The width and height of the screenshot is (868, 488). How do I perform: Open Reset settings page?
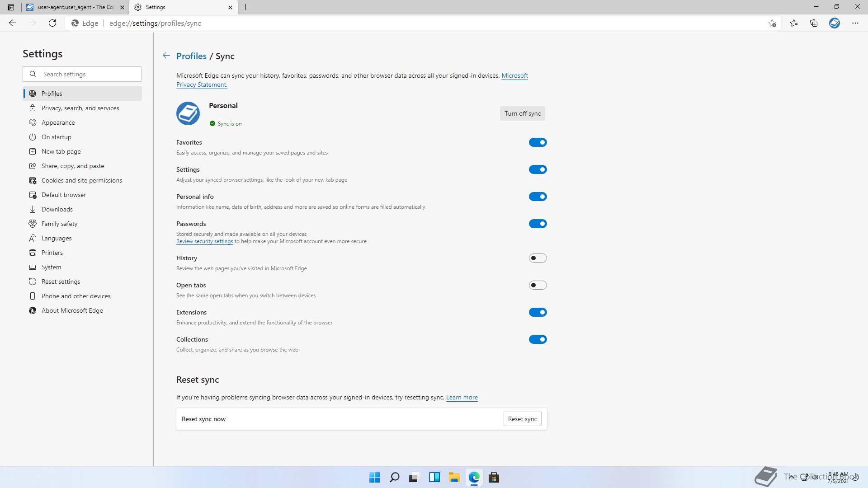[82, 282]
